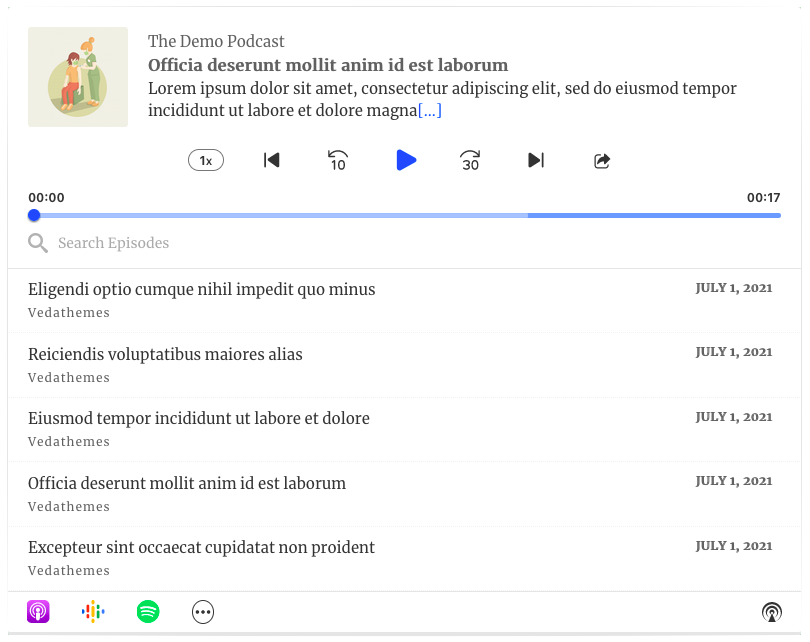The height and width of the screenshot is (642, 810).
Task: Open Google Podcasts subscribe icon
Action: pos(93,612)
